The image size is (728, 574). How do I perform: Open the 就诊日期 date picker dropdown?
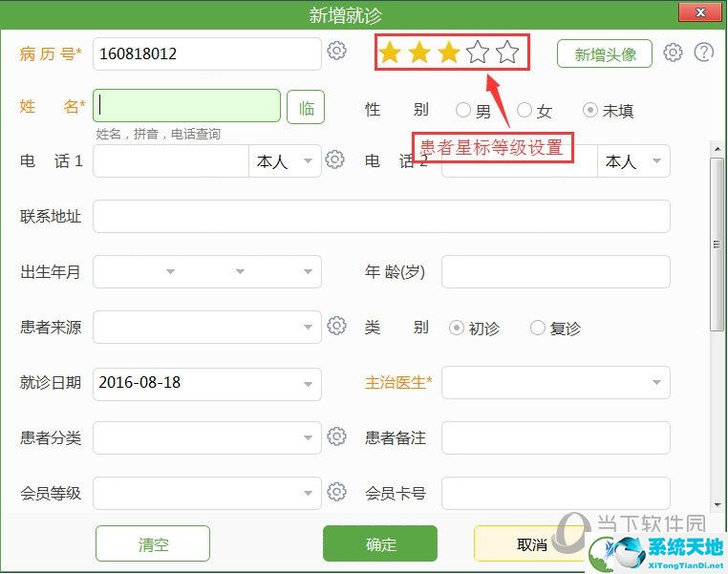click(308, 384)
